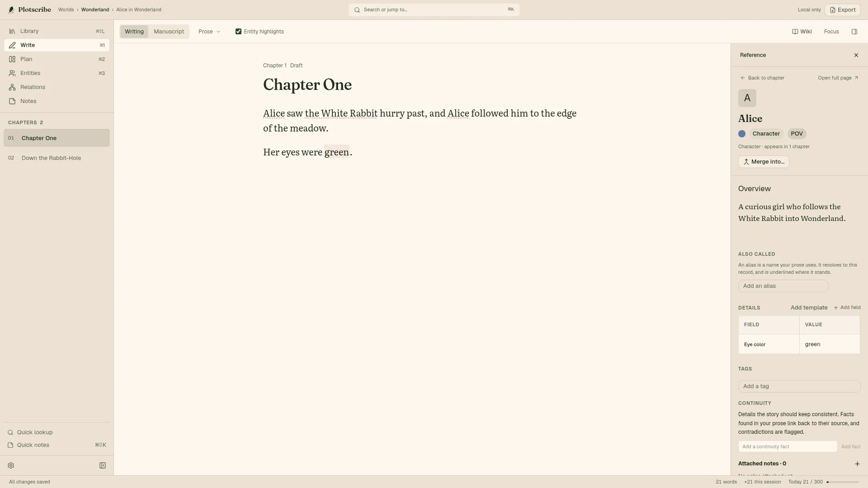Toggle the right side panel icon
The width and height of the screenshot is (868, 488).
click(854, 32)
